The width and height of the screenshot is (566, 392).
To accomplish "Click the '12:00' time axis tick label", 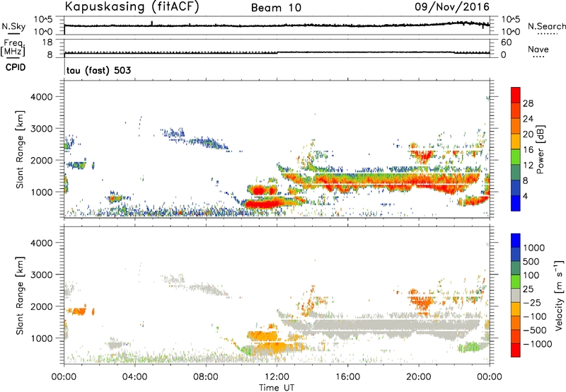I will click(277, 377).
